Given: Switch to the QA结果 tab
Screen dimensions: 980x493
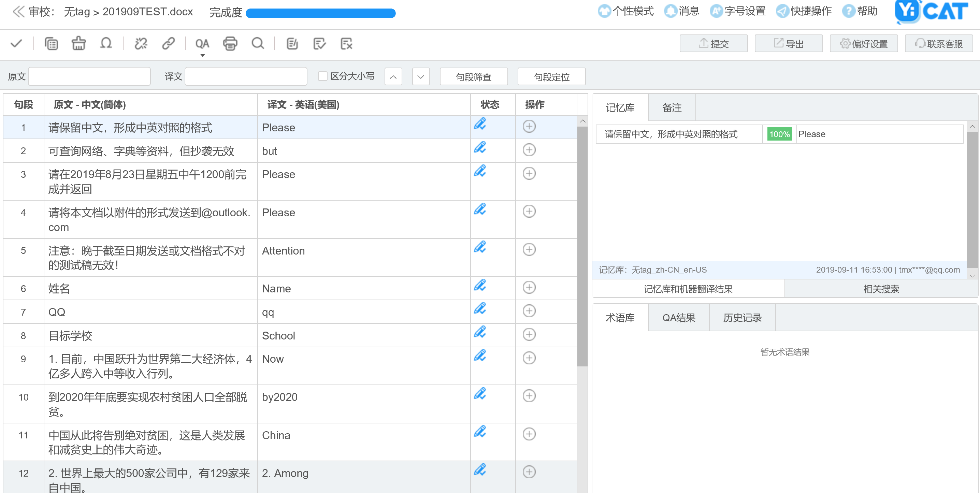Looking at the screenshot, I should (679, 318).
